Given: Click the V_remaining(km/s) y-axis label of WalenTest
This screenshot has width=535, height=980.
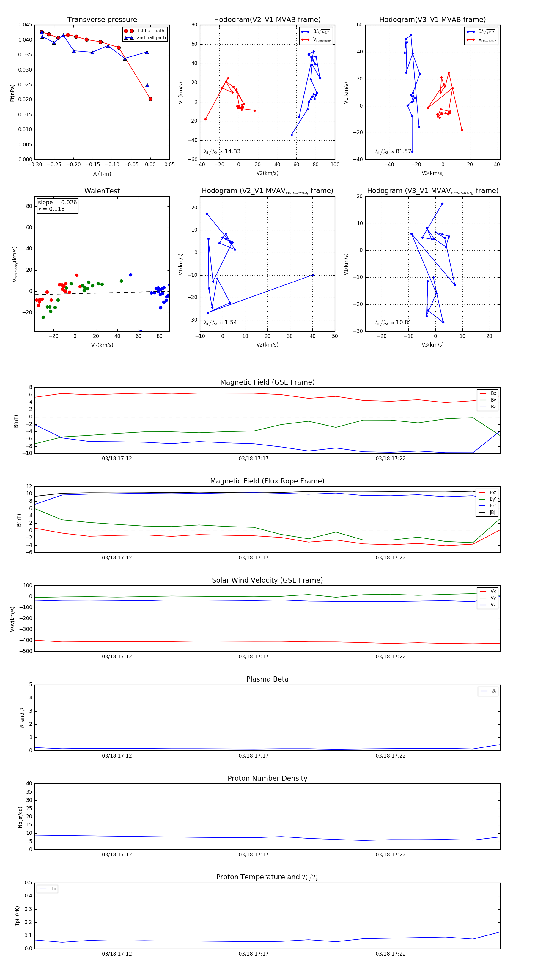Looking at the screenshot, I should coord(15,264).
